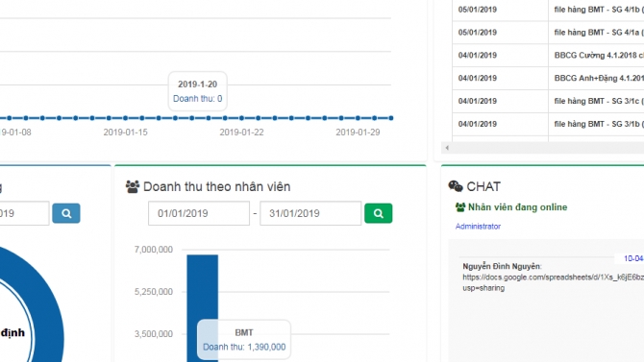This screenshot has height=362, width=644.
Task: Click the 2019-01-15 axis label
Action: 125,133
